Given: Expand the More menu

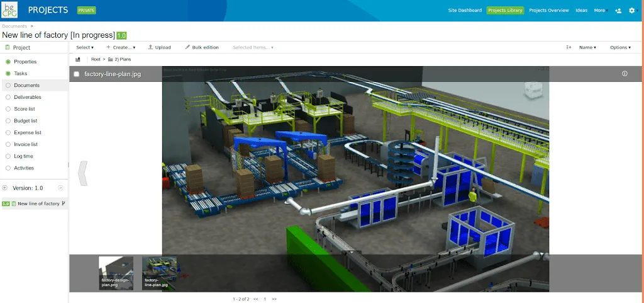Looking at the screenshot, I should pos(601,10).
